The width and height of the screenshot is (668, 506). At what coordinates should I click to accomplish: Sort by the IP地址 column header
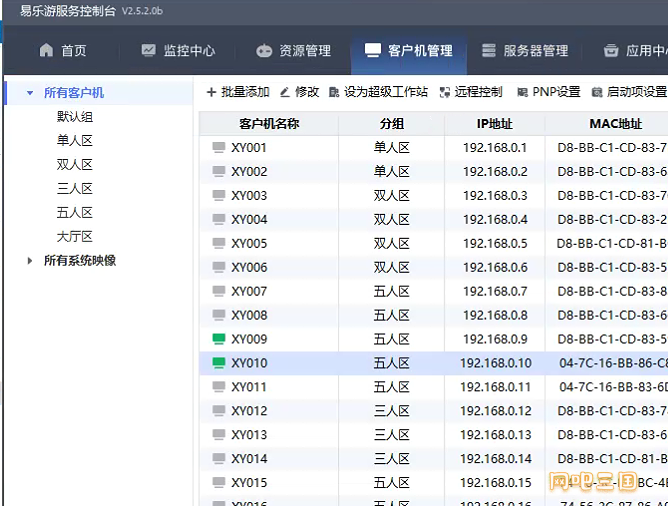(x=494, y=124)
